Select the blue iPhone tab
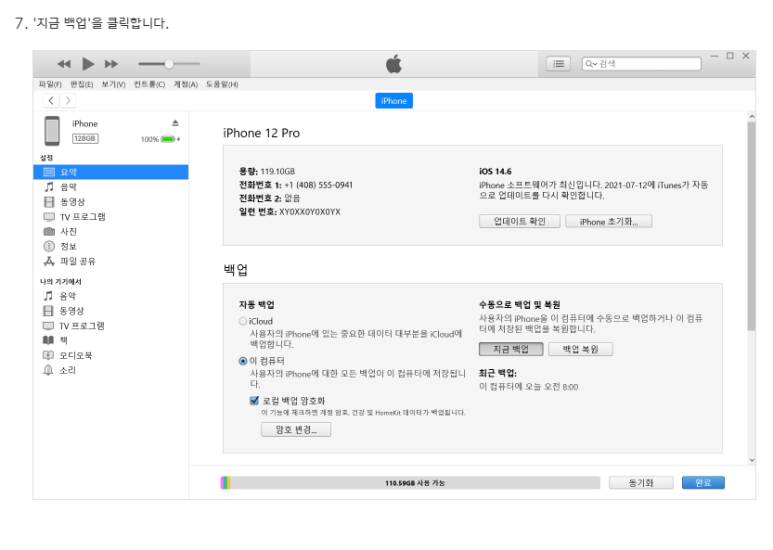This screenshot has width=773, height=550. point(394,101)
